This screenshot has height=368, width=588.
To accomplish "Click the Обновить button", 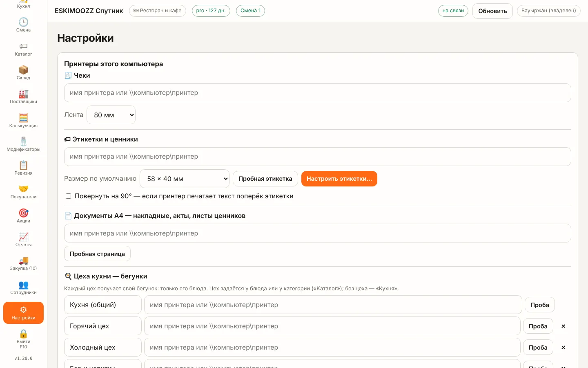I will click(492, 11).
